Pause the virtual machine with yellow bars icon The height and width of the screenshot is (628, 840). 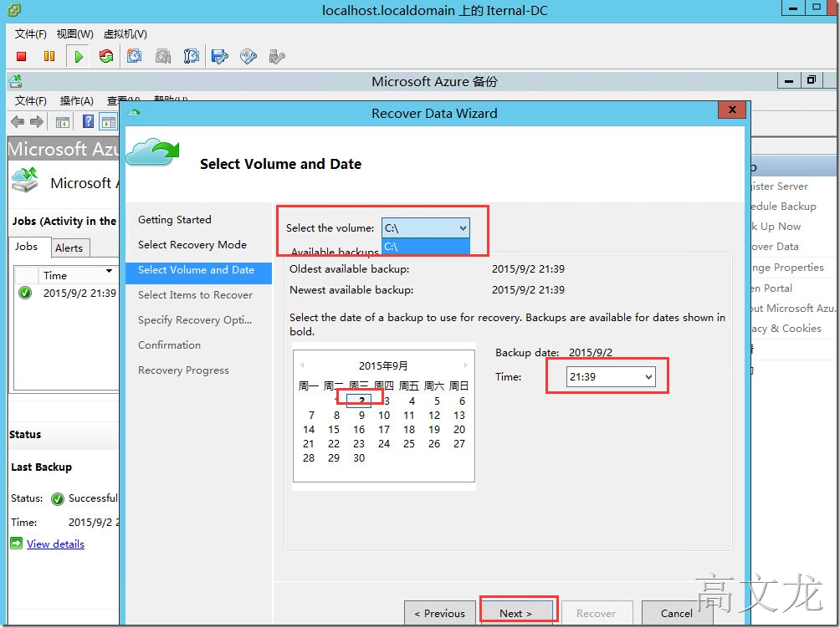[x=49, y=56]
